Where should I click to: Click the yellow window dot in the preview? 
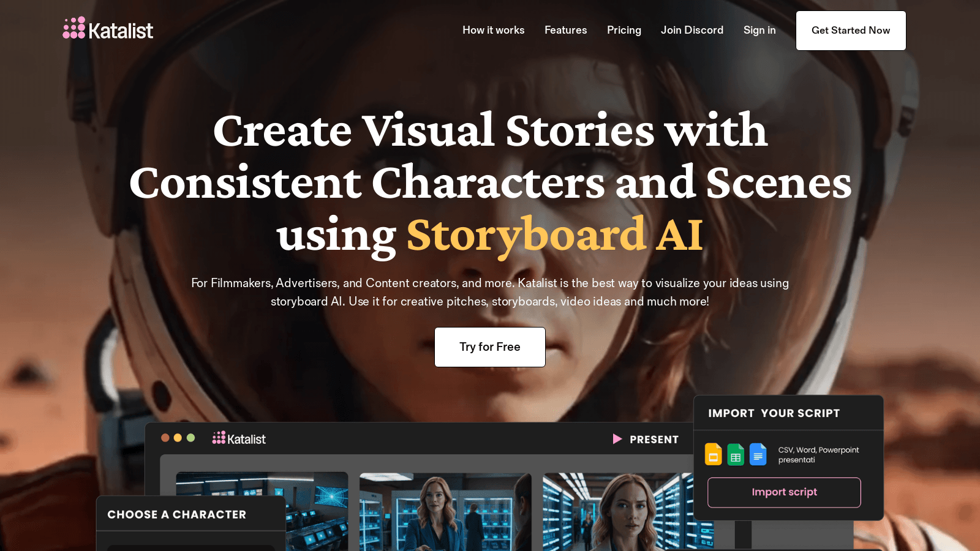click(178, 438)
